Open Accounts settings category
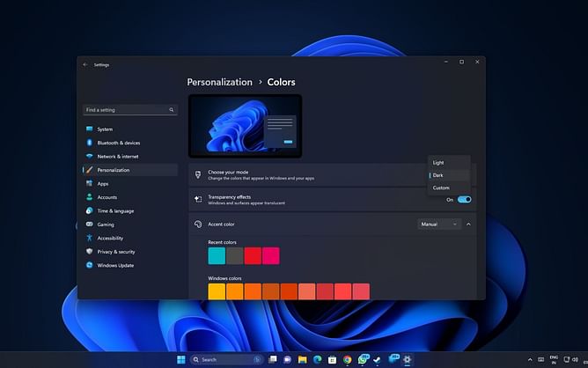This screenshot has height=368, width=588. (x=129, y=197)
